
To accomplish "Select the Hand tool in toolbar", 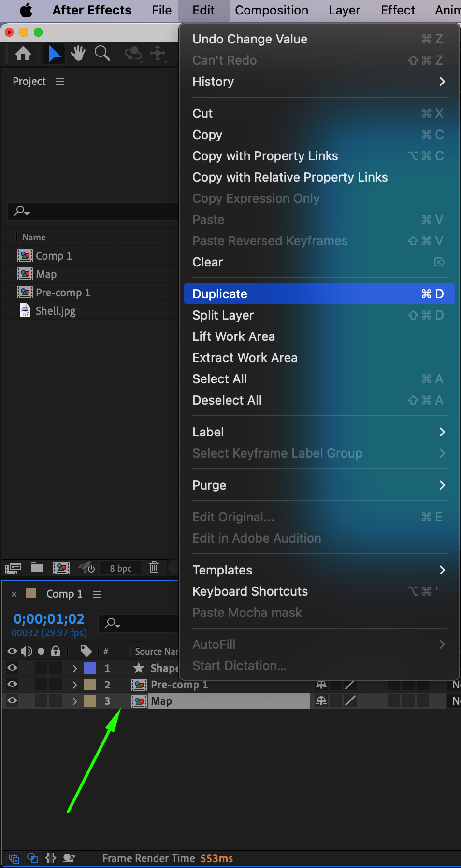I will 78,54.
